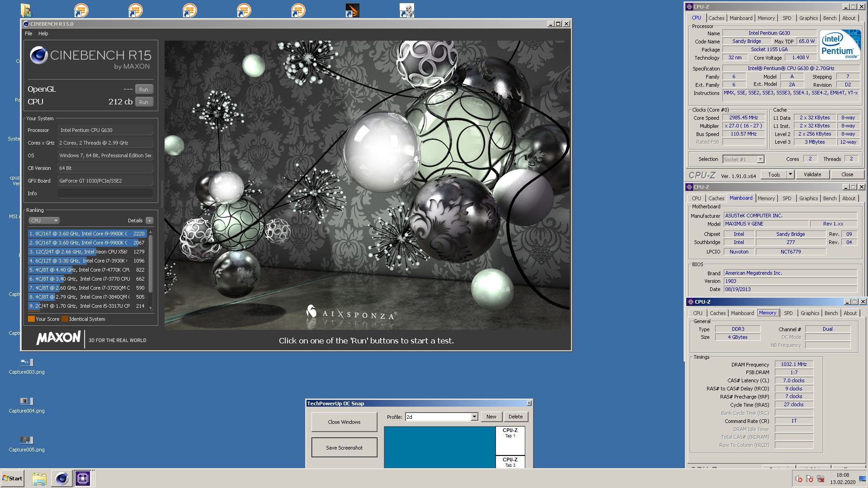868x488 pixels.
Task: Open About tab in CPU-Z Memory window
Action: pos(850,313)
